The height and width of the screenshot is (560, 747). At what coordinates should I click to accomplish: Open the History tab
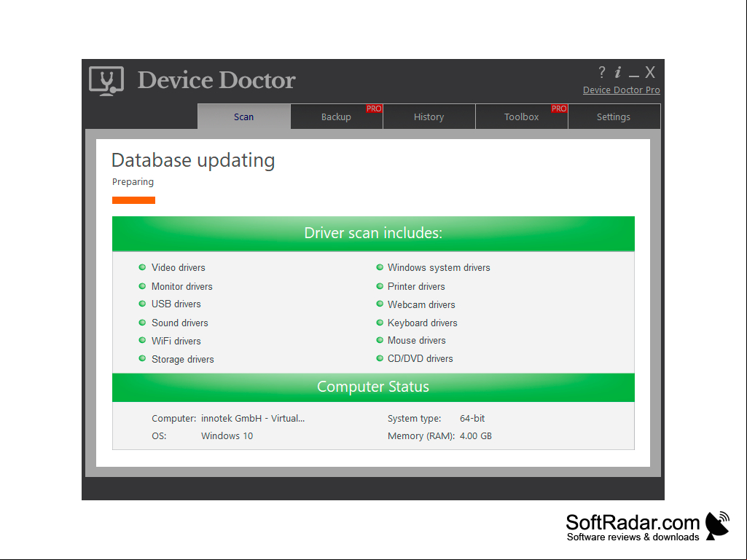point(429,117)
